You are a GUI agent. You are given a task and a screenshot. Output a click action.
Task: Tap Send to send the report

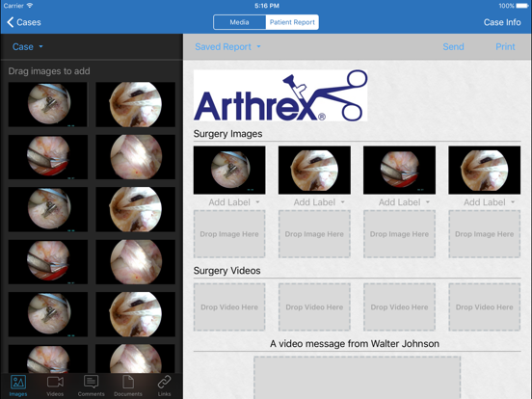453,47
